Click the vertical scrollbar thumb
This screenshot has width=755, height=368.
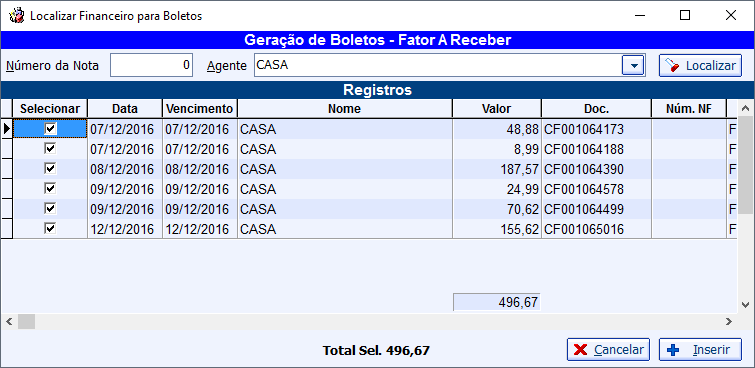[745, 165]
